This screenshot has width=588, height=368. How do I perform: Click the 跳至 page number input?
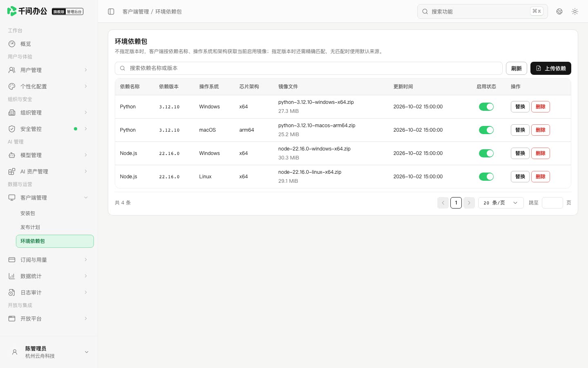pos(552,203)
